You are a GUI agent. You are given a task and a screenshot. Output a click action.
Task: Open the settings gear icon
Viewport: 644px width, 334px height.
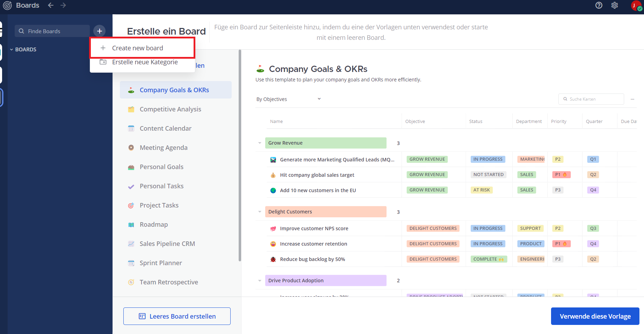(x=614, y=5)
